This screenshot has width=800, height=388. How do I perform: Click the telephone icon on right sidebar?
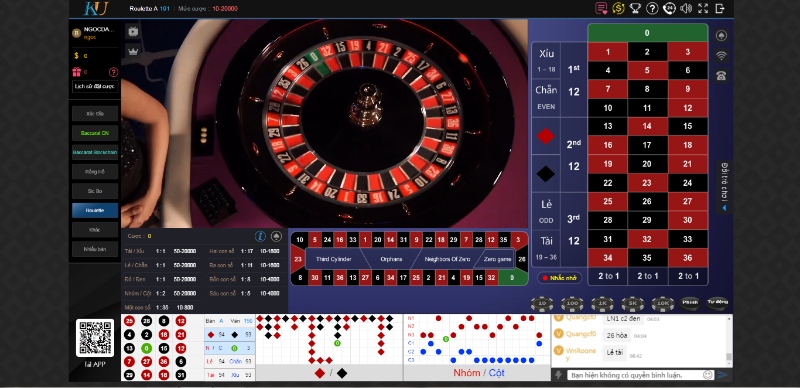(x=721, y=76)
